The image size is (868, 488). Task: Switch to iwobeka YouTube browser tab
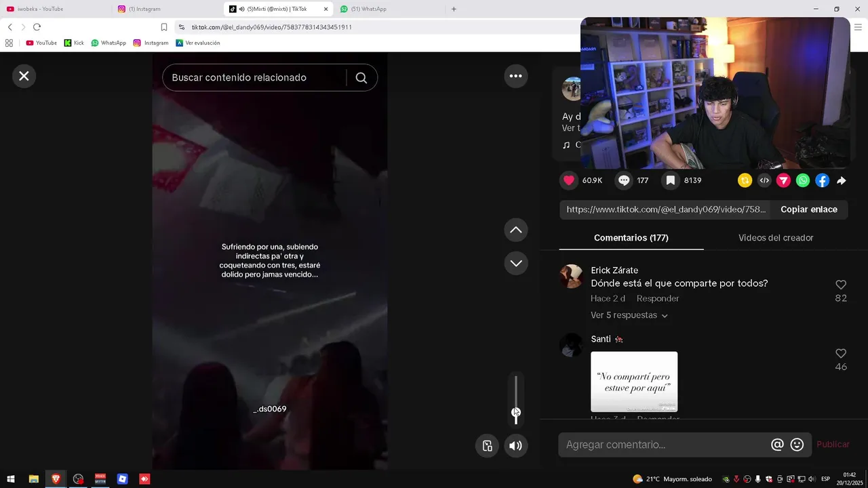54,9
